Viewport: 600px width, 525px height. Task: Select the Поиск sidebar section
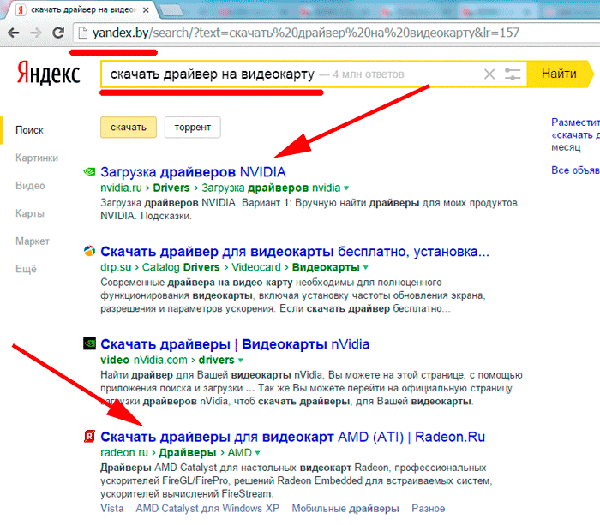(29, 130)
